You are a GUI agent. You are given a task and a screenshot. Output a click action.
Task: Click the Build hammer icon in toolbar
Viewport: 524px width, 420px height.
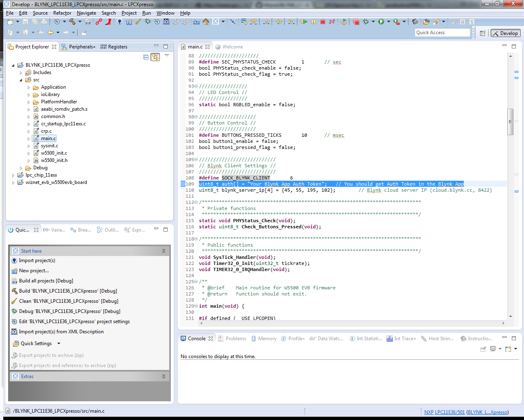pyautogui.click(x=72, y=22)
